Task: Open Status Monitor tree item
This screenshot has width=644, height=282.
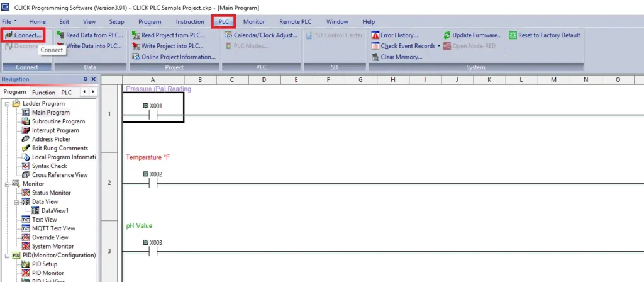Action: click(52, 193)
